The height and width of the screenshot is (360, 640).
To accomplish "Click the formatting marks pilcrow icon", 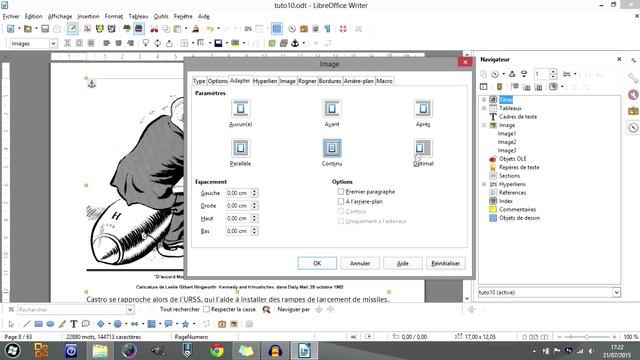I will click(x=327, y=29).
